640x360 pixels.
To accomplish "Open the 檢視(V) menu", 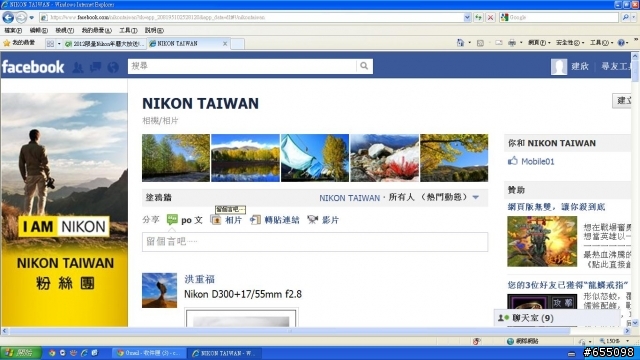I will point(64,30).
